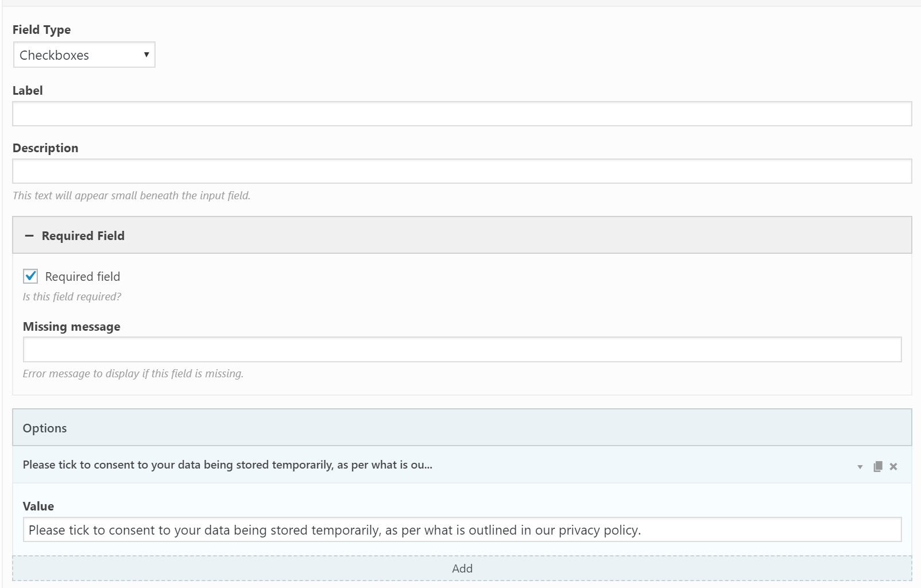Click the 'Value' label in Options
921x588 pixels.
click(38, 506)
